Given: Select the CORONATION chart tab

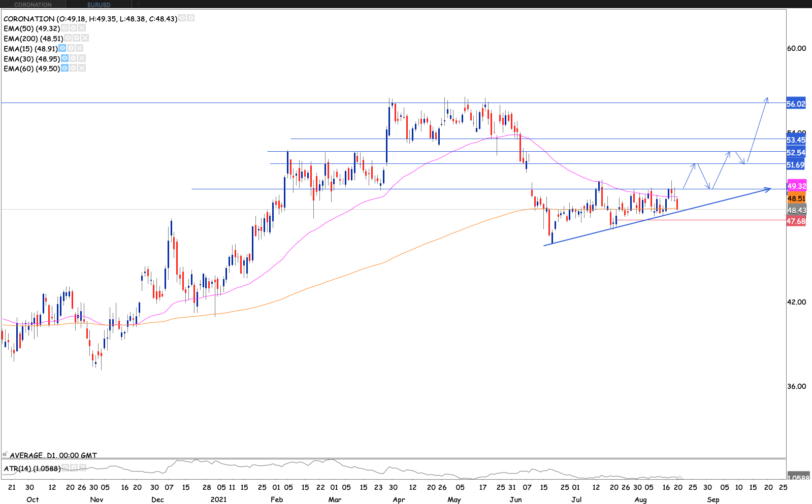Looking at the screenshot, I should pyautogui.click(x=33, y=5).
